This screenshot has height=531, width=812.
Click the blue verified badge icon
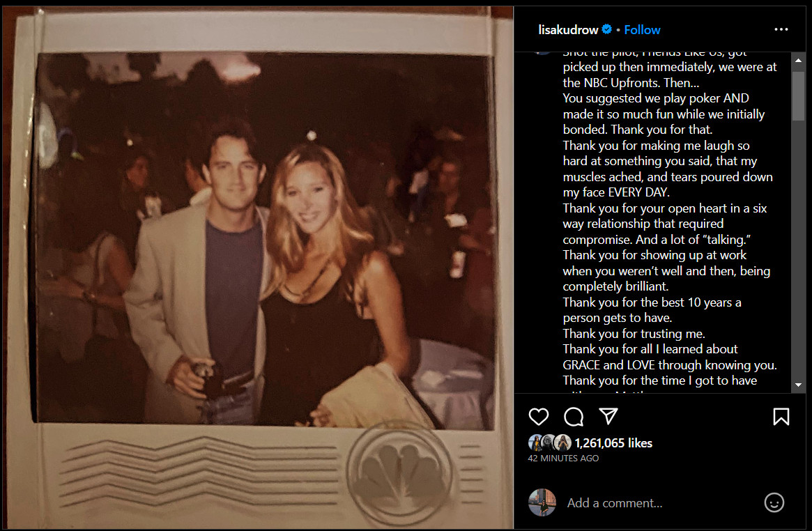607,29
